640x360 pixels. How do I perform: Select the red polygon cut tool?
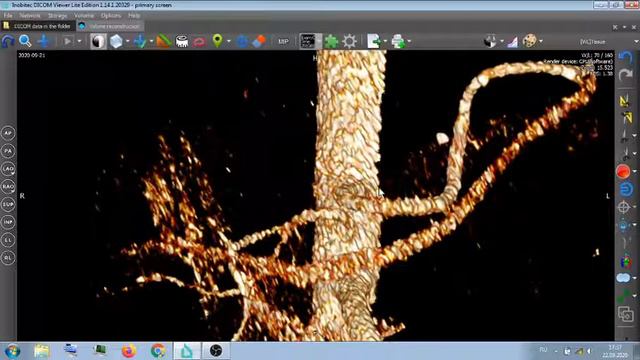click(x=199, y=42)
